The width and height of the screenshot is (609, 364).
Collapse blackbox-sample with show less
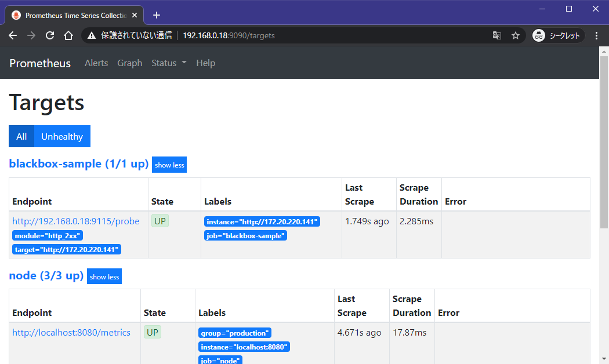(x=169, y=165)
